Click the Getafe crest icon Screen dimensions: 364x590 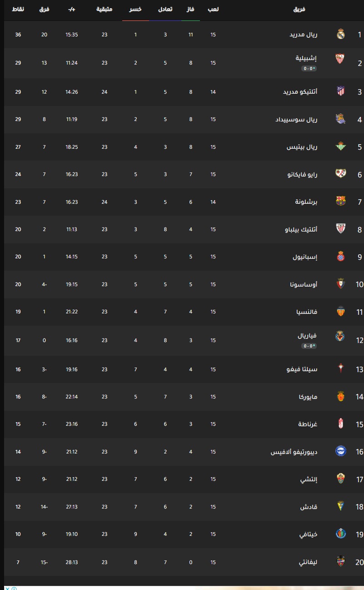click(x=340, y=534)
